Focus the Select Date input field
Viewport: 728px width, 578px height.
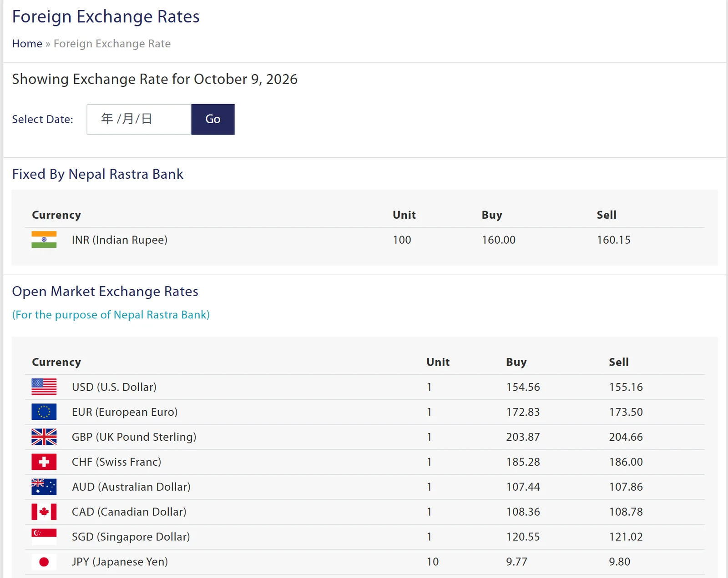click(139, 119)
